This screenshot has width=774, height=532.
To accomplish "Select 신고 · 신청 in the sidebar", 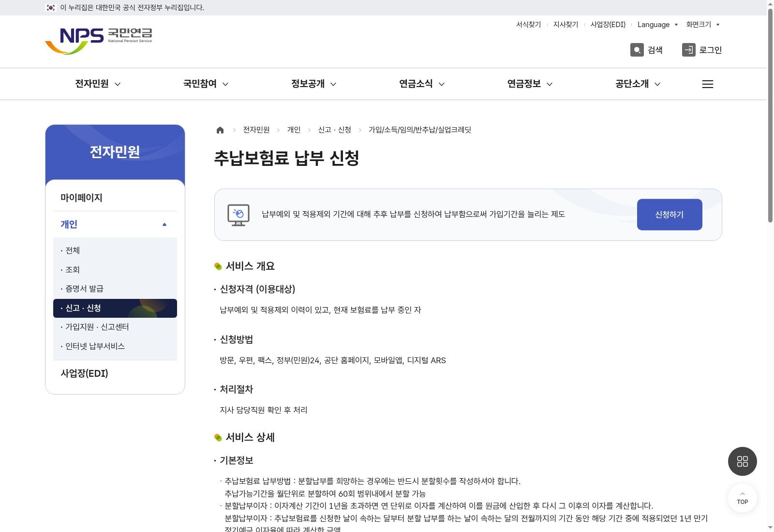I will [x=115, y=308].
